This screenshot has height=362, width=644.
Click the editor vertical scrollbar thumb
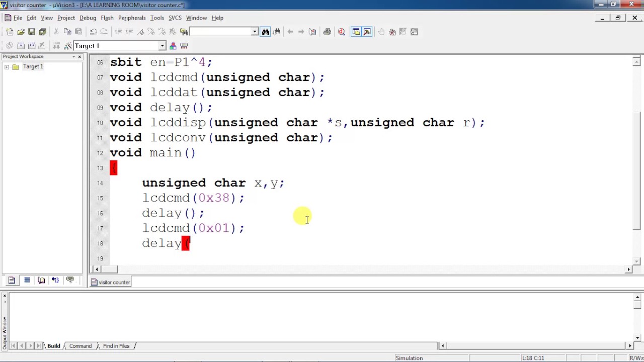[636, 170]
